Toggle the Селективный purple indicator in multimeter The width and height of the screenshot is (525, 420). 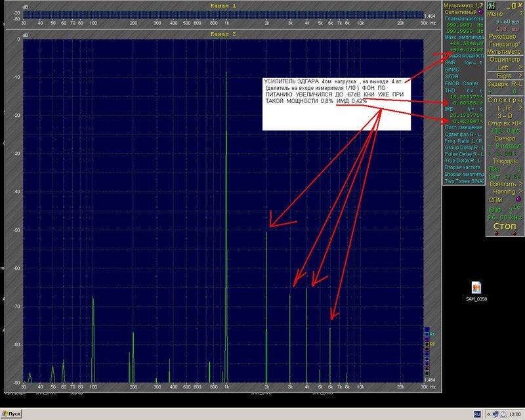480,12
